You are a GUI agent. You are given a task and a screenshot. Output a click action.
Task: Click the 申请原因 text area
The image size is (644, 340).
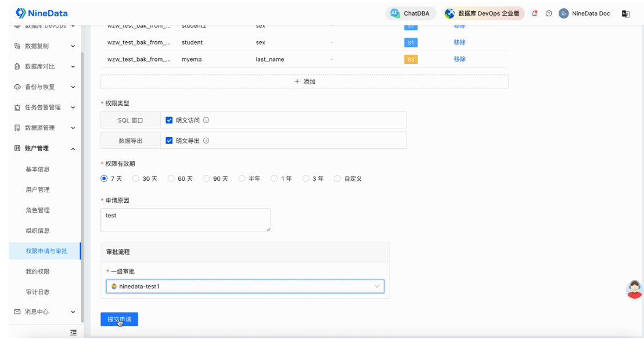(185, 220)
